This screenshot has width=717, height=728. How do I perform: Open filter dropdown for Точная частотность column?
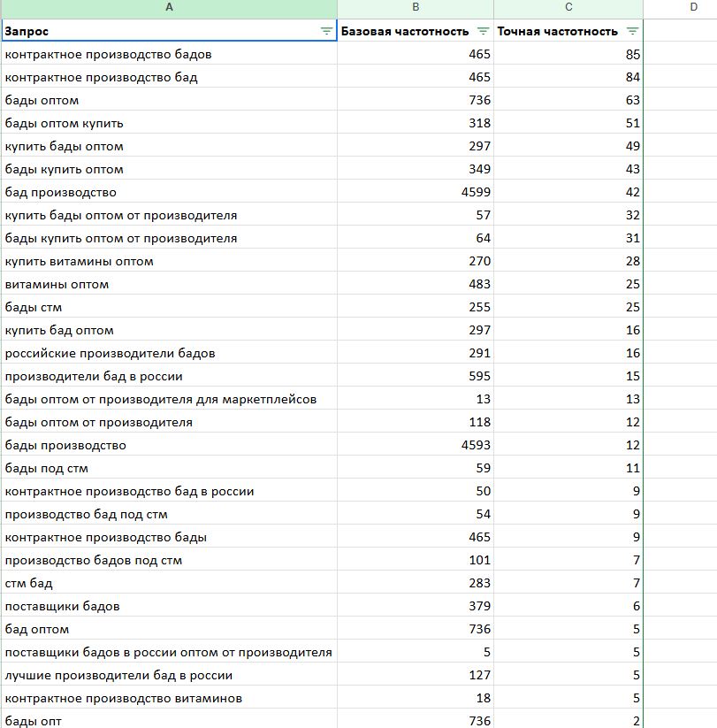tap(632, 31)
